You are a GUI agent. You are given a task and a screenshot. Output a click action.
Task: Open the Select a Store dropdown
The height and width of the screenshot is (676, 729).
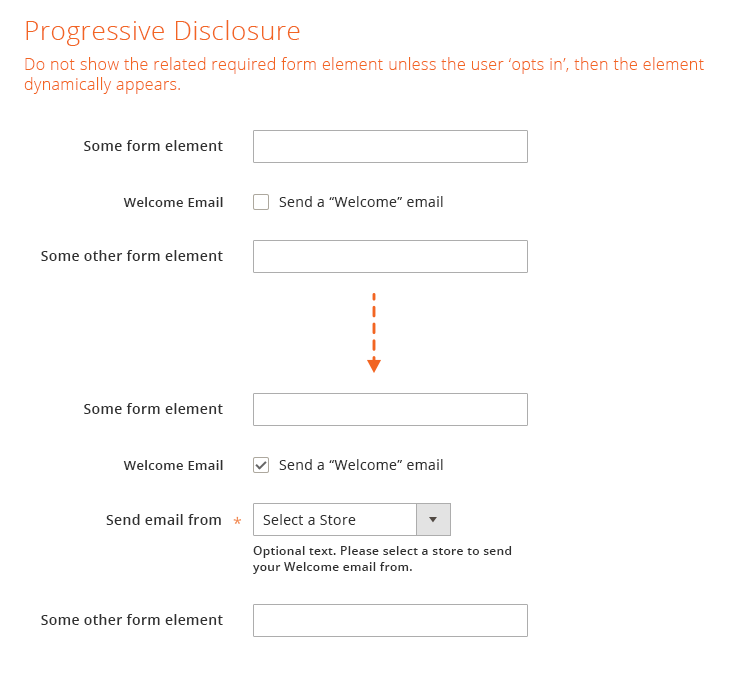(x=335, y=520)
